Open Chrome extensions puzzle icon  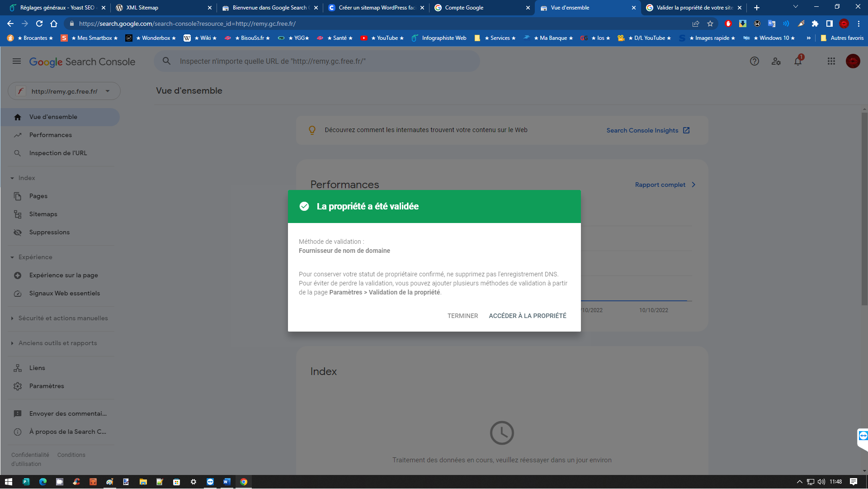pyautogui.click(x=815, y=24)
